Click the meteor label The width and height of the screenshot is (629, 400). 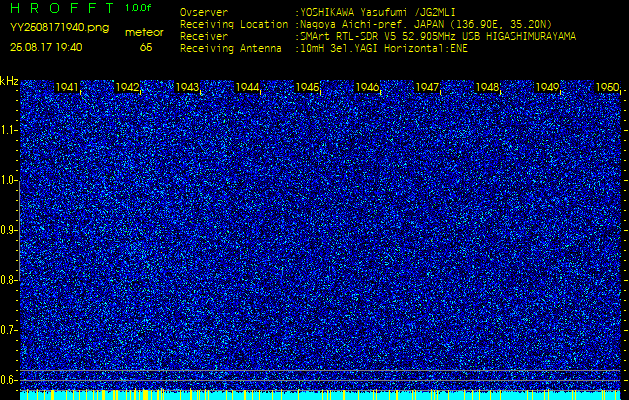(144, 33)
